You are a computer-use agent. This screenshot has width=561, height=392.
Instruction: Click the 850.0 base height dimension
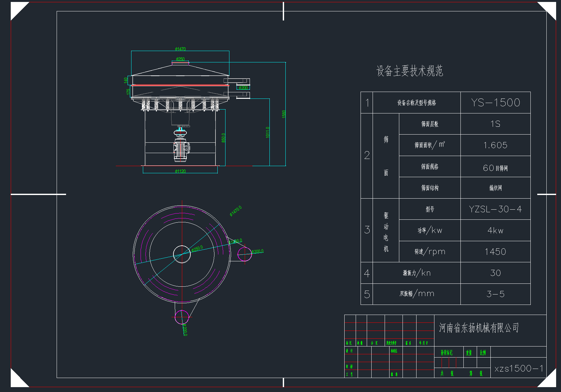click(x=223, y=137)
